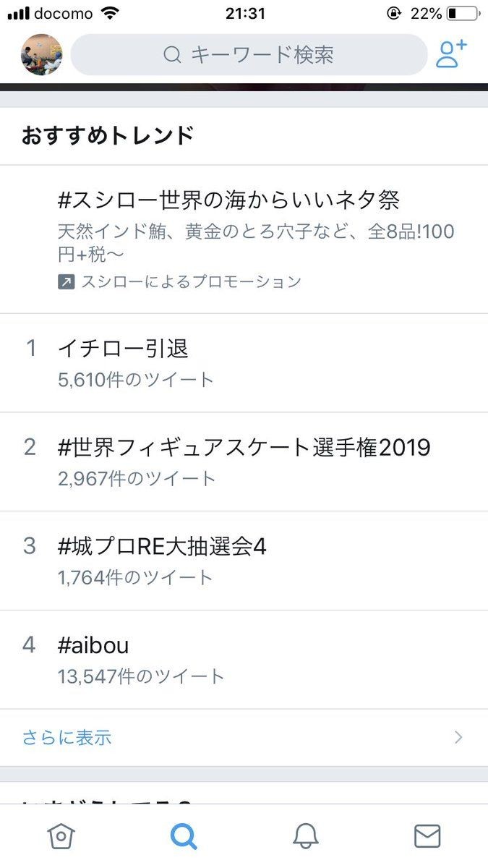Image resolution: width=488 pixels, height=868 pixels.
Task: Open Messages envelope tab
Action: 427,836
